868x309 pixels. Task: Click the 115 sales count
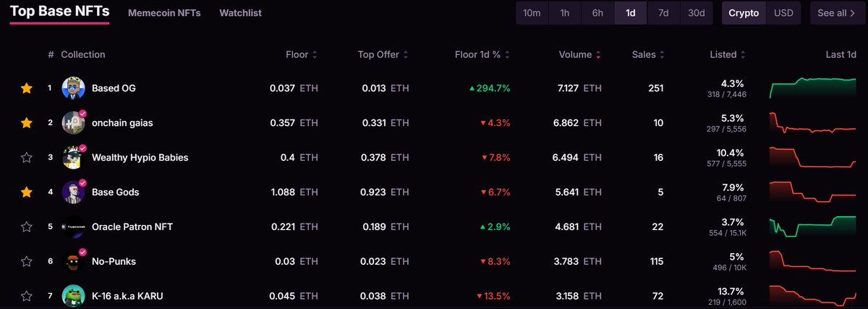click(x=656, y=261)
